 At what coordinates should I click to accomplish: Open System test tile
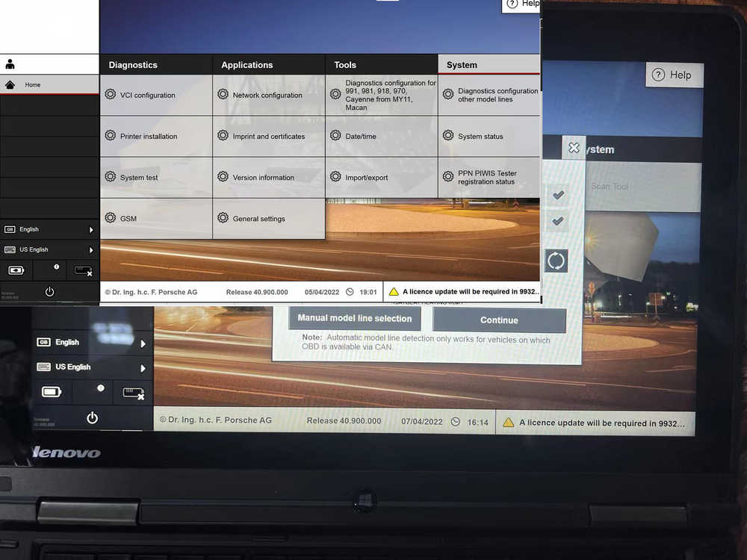click(x=156, y=177)
